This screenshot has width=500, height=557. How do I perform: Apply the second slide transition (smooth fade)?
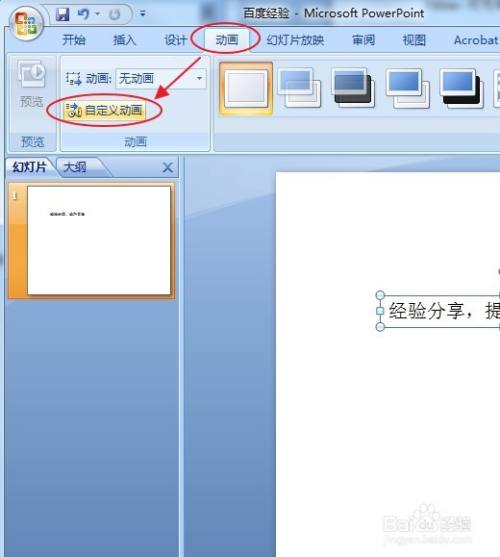click(x=299, y=88)
